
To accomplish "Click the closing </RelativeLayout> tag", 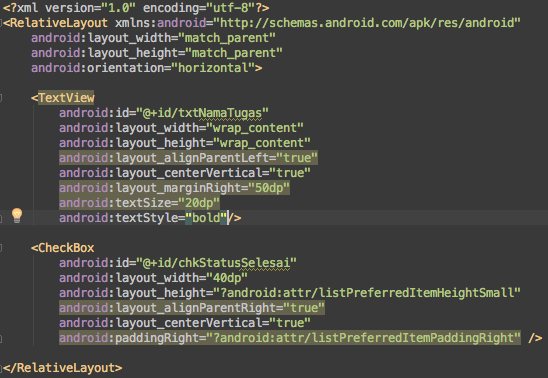I will point(63,368).
